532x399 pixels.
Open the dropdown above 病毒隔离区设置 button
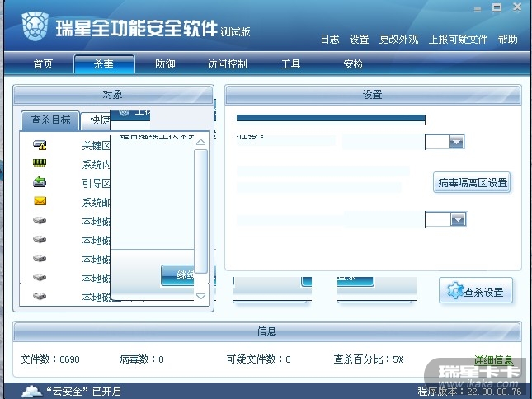point(456,142)
